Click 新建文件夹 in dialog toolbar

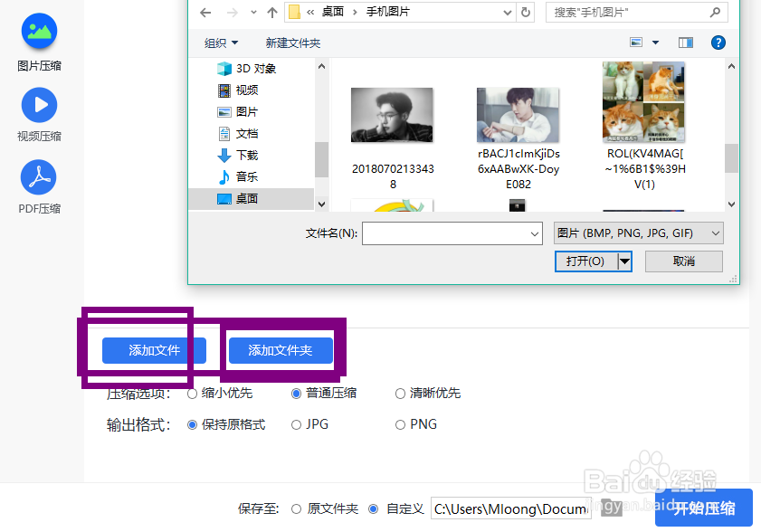(293, 43)
